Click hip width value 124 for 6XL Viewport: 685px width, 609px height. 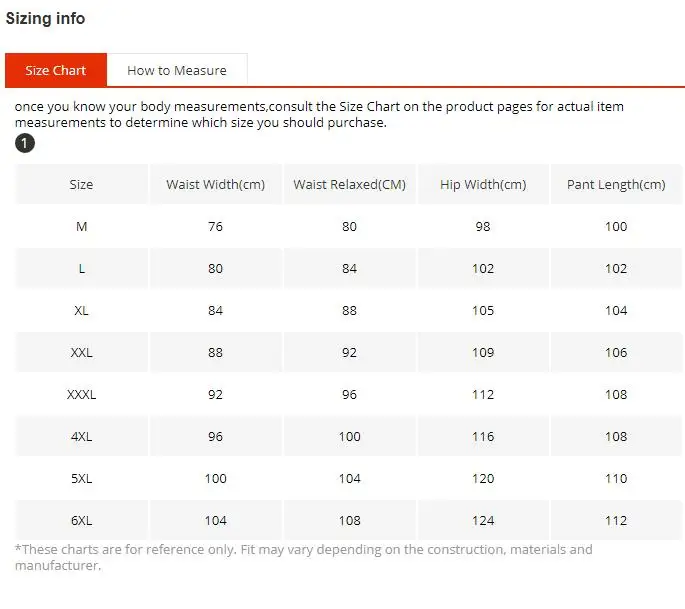(x=483, y=520)
